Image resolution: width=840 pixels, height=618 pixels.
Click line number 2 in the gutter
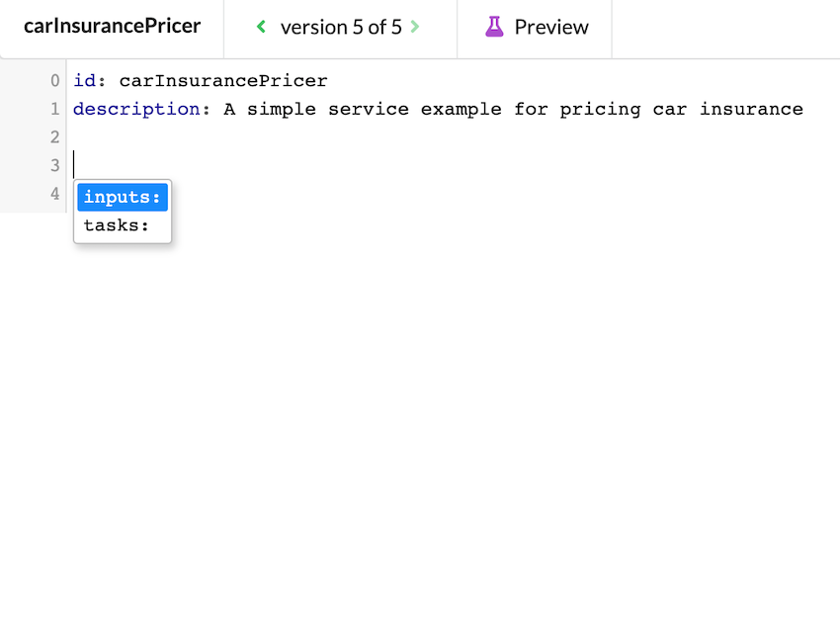click(x=55, y=136)
